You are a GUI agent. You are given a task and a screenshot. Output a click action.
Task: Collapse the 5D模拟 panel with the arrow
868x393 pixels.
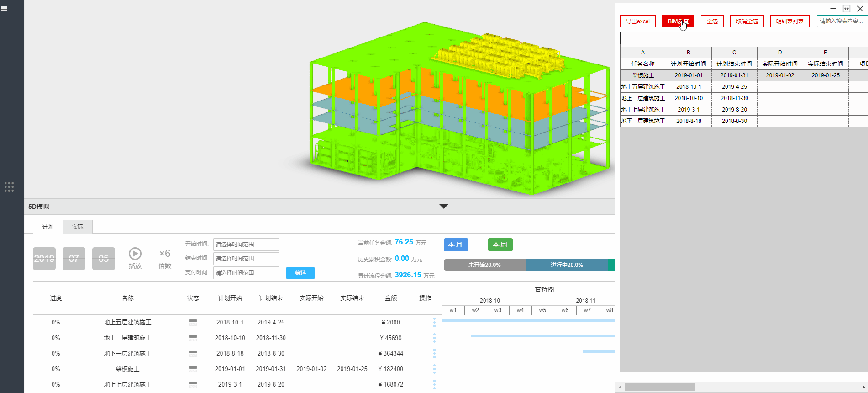(443, 207)
